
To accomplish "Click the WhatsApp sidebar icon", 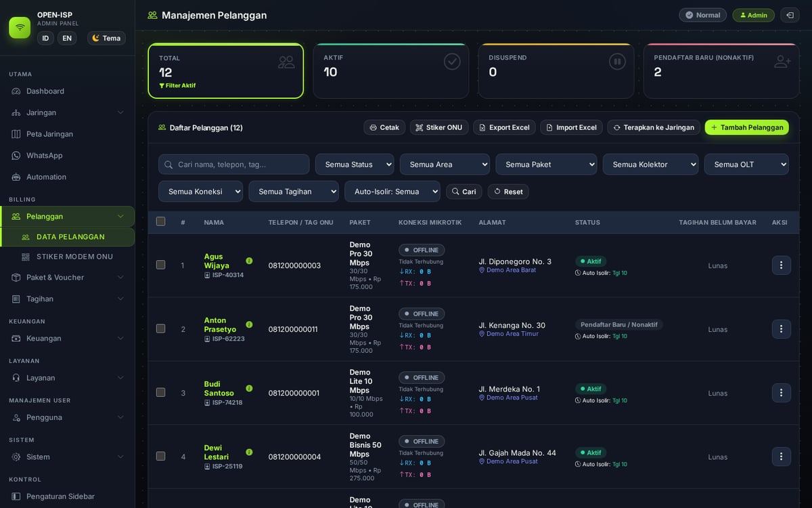I will (x=16, y=155).
